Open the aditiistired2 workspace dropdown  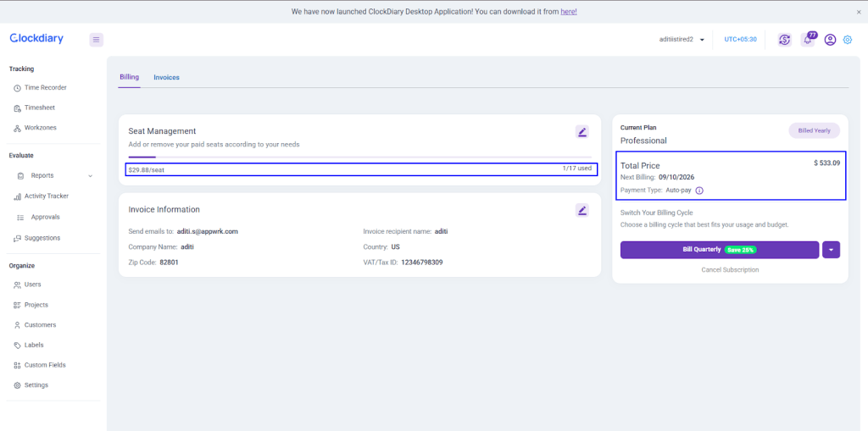(682, 39)
